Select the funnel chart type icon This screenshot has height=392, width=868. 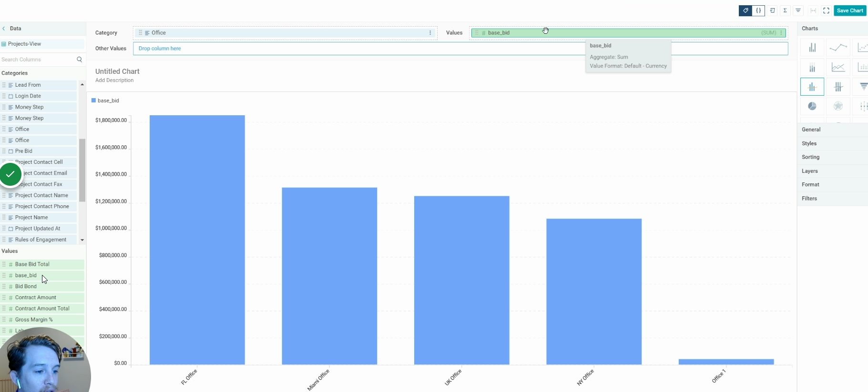(862, 87)
